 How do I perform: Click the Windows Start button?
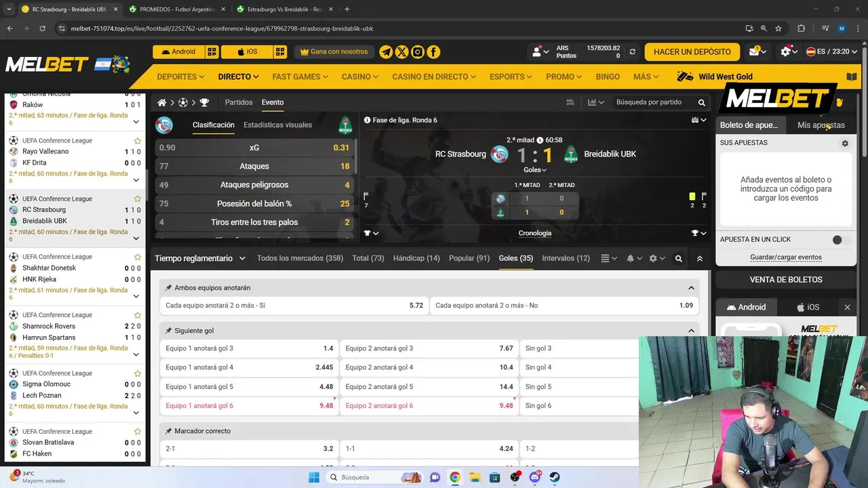(314, 477)
